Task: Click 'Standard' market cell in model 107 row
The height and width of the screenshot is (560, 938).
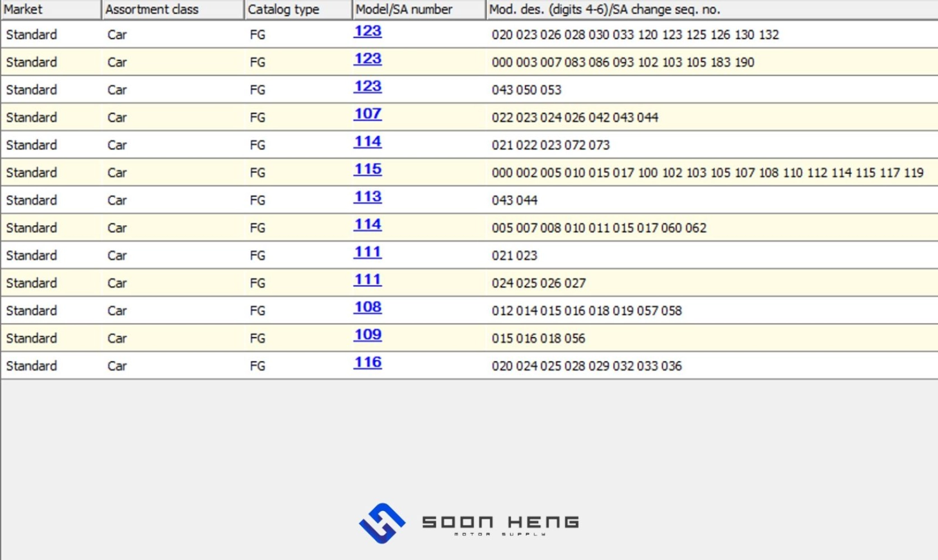Action: [x=31, y=118]
